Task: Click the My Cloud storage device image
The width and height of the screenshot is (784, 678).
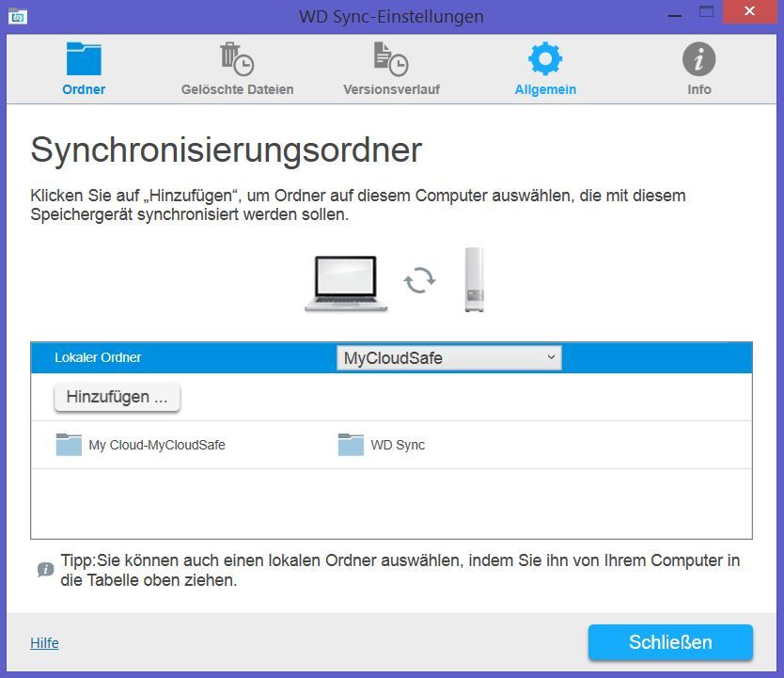Action: point(474,279)
